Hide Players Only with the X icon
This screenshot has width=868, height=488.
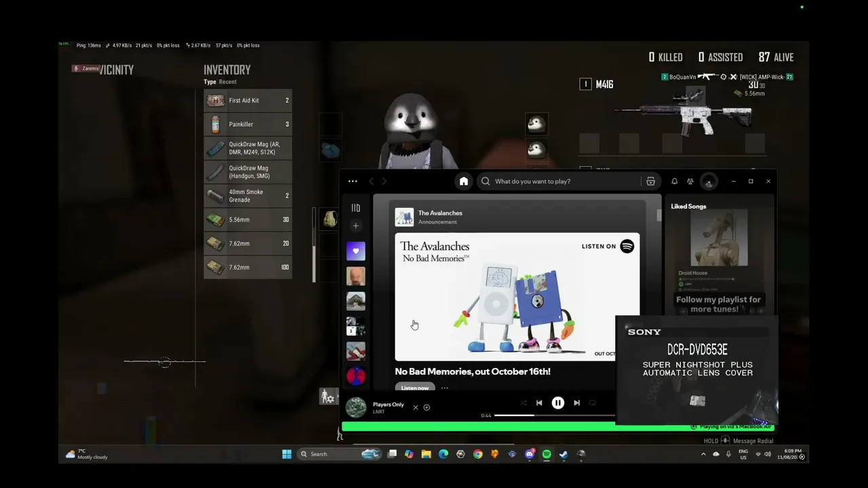416,407
